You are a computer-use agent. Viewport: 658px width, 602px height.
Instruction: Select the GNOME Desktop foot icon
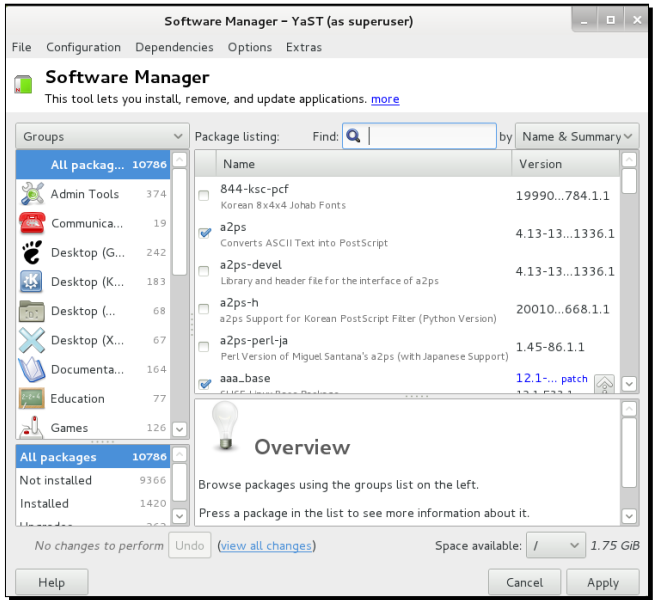[32, 252]
